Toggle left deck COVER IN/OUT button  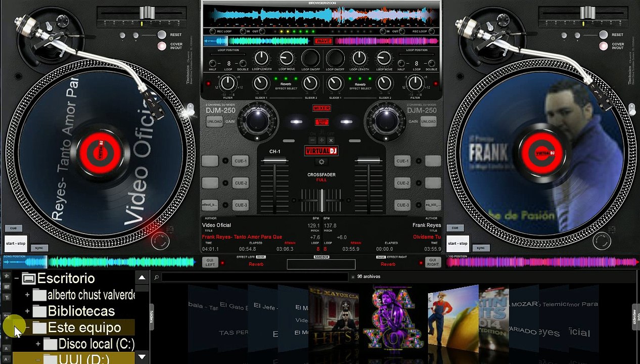point(162,46)
